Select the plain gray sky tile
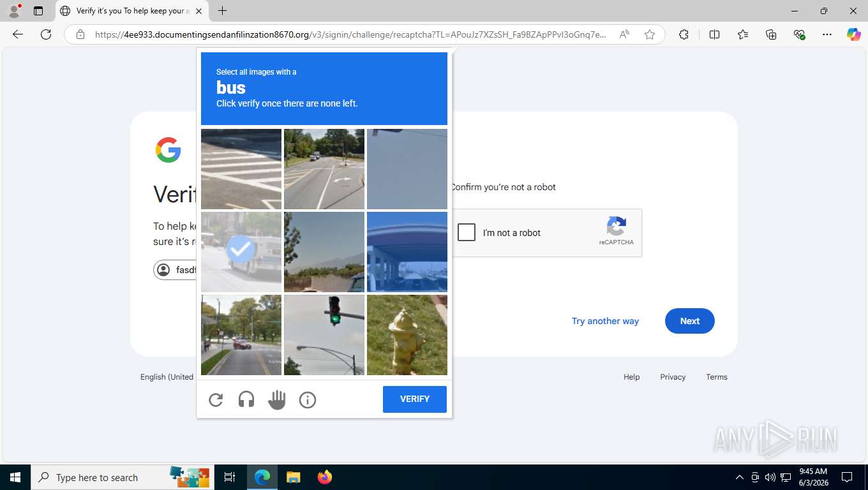 coord(407,169)
